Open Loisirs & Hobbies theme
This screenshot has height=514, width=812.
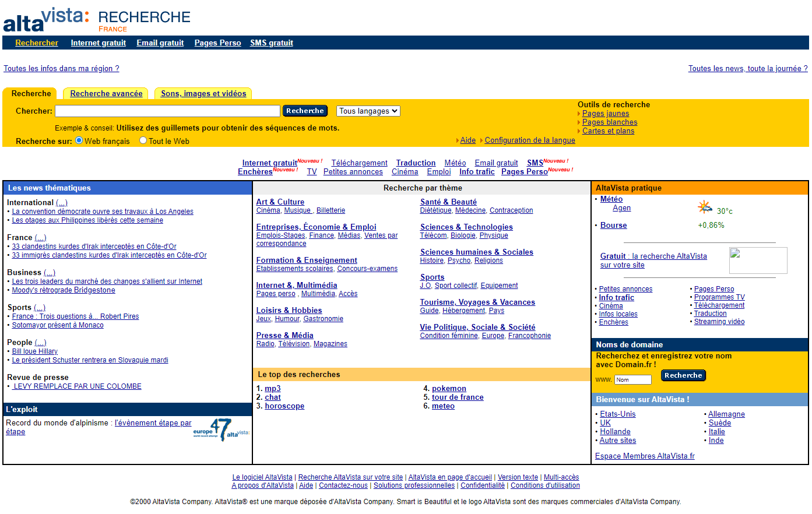[289, 310]
